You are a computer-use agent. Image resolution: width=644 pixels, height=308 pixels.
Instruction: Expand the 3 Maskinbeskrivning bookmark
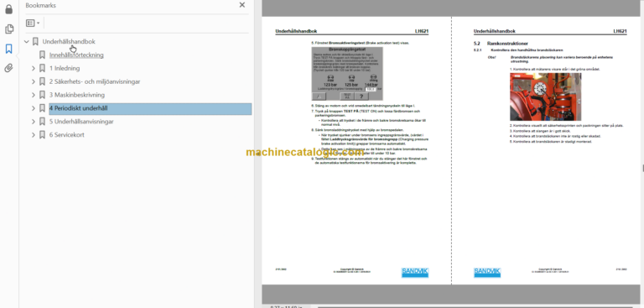pos(34,95)
